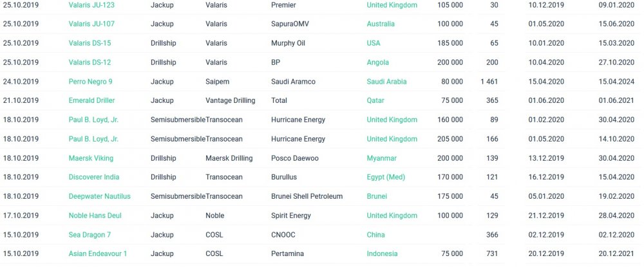644x267 pixels.
Task: Select the Noble Hans Deul link
Action: point(95,216)
